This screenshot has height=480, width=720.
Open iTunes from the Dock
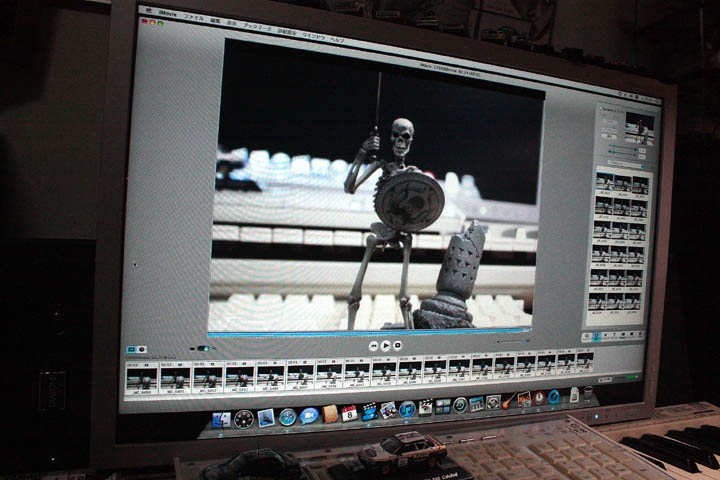click(x=407, y=409)
